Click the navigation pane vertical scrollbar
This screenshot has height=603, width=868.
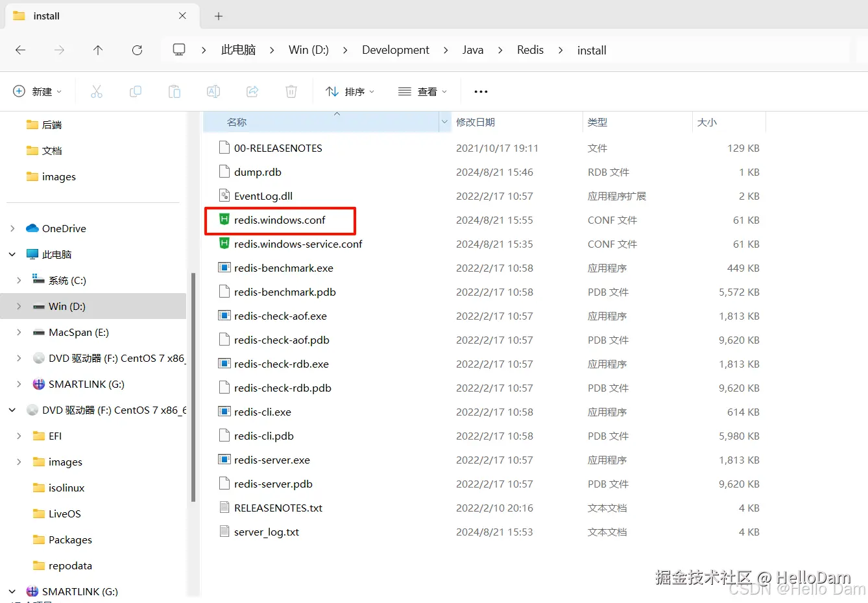tap(193, 387)
